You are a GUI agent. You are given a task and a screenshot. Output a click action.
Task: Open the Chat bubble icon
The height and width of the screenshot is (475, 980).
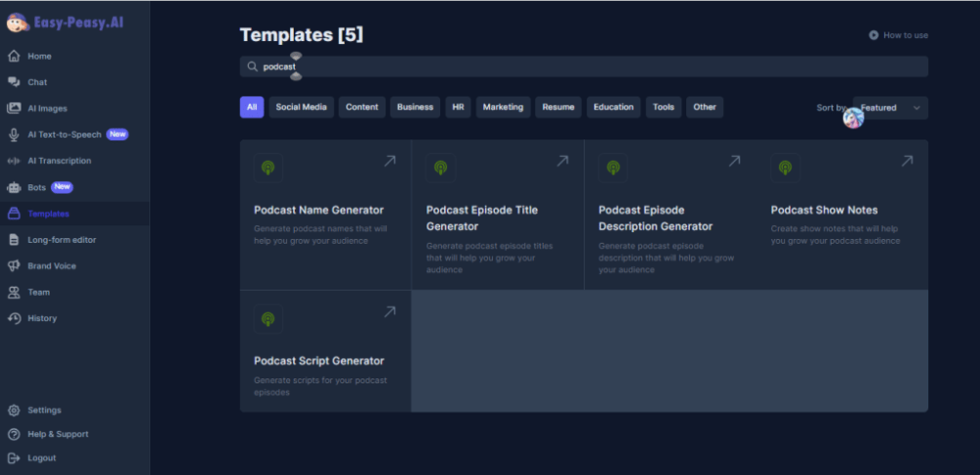pyautogui.click(x=14, y=82)
